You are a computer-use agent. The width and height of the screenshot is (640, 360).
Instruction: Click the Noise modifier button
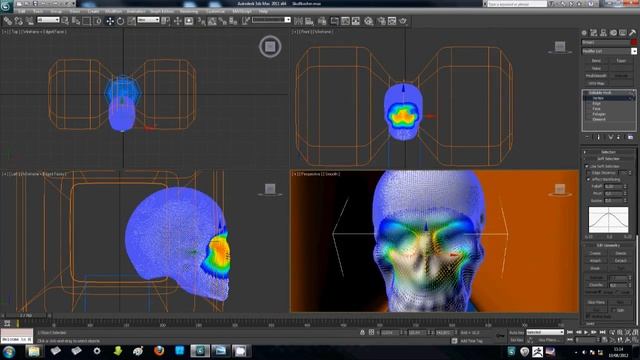[596, 68]
